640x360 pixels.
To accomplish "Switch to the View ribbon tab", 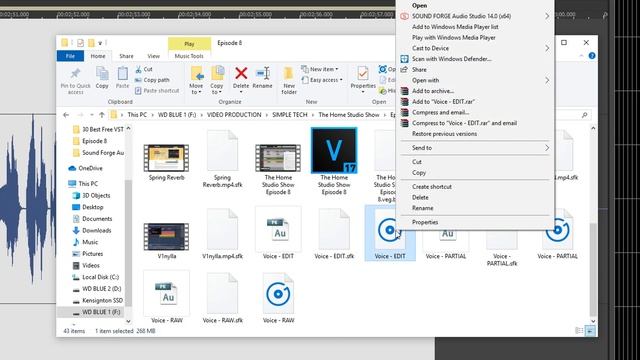I will click(153, 56).
